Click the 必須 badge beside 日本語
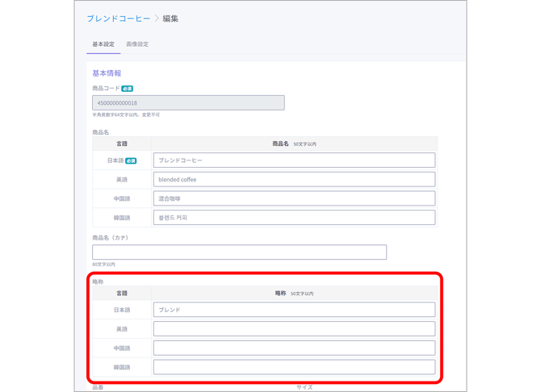541x392 pixels. pyautogui.click(x=131, y=161)
